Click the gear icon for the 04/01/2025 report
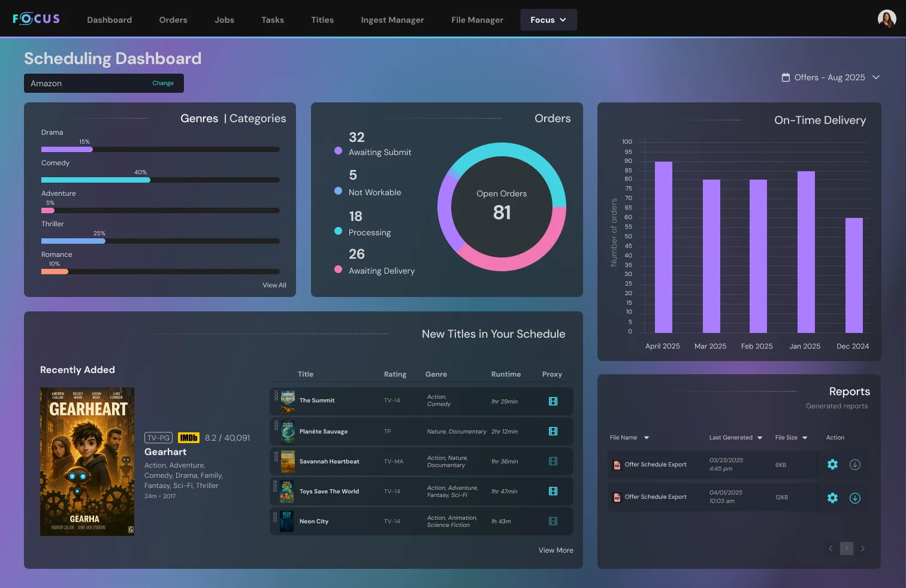The width and height of the screenshot is (906, 588). [x=832, y=498]
